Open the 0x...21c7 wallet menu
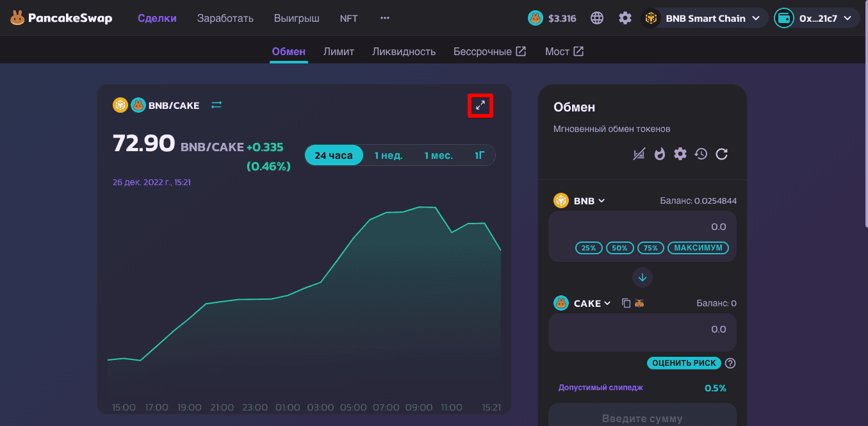The height and width of the screenshot is (426, 868). click(816, 19)
